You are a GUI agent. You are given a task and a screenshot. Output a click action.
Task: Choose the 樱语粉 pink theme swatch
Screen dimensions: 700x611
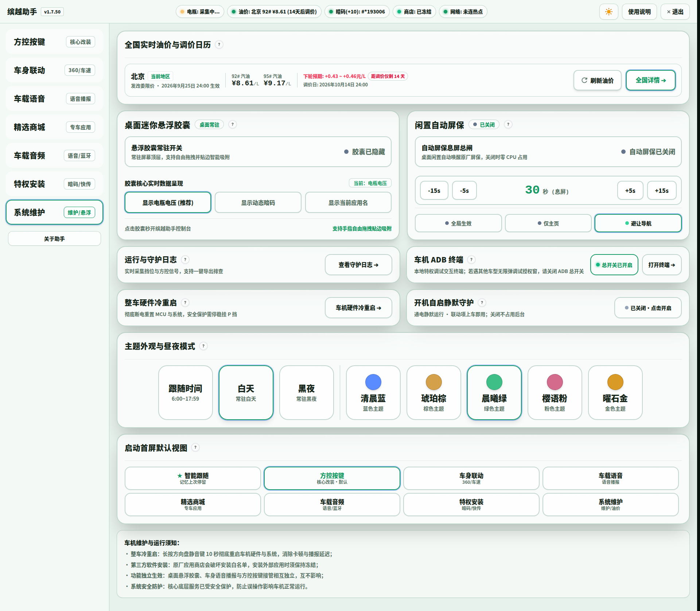pyautogui.click(x=555, y=392)
